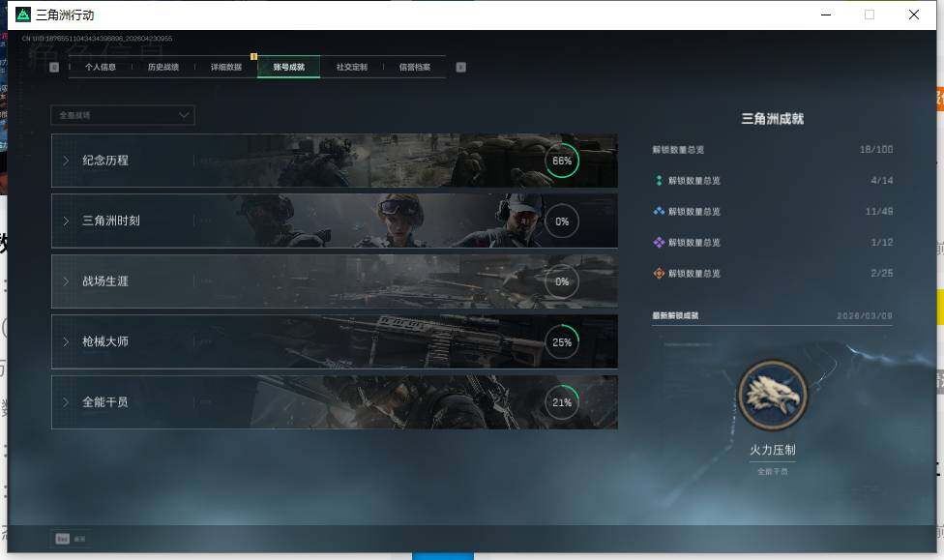
Task: Select the 社交定制 tab
Action: 351,68
